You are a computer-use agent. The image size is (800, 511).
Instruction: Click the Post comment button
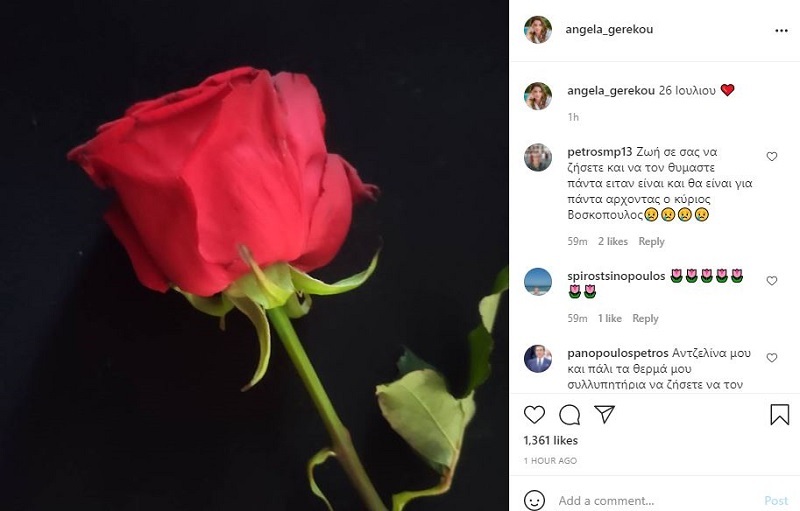776,501
